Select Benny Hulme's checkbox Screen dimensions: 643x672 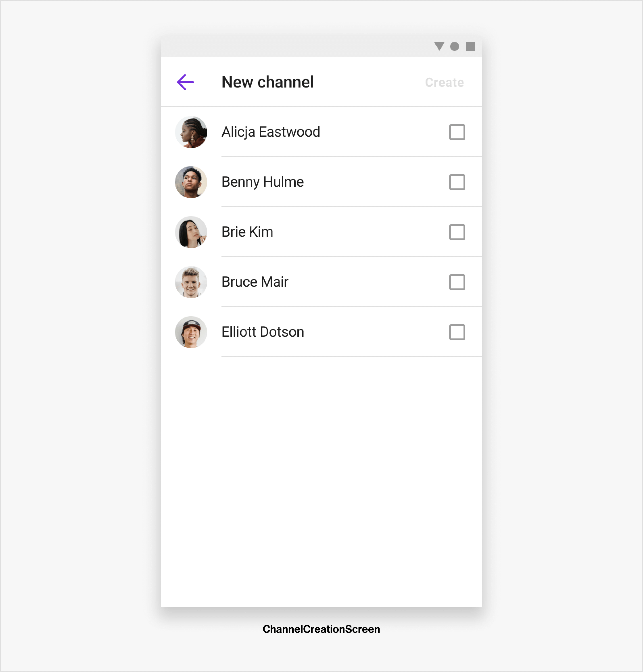[457, 182]
